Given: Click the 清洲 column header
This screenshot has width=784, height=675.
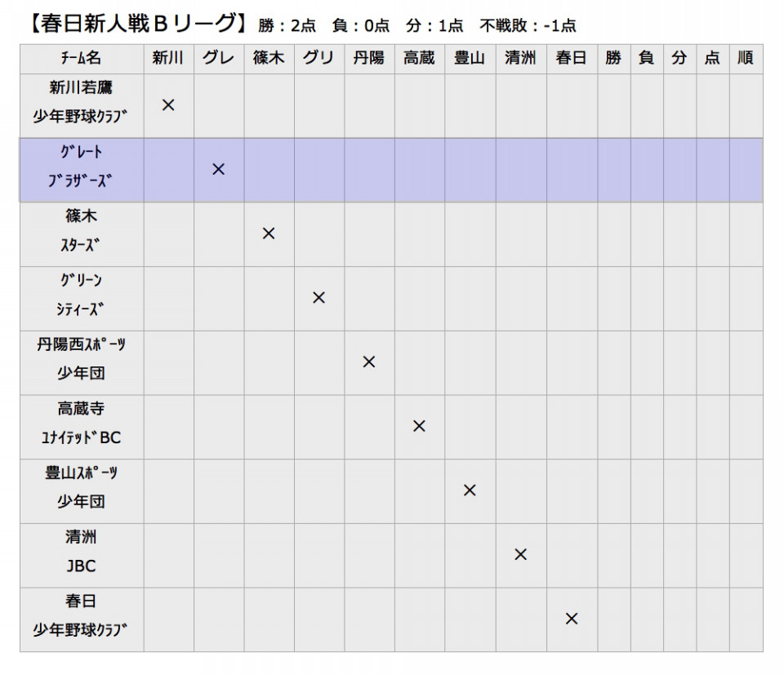Looking at the screenshot, I should coord(520,58).
